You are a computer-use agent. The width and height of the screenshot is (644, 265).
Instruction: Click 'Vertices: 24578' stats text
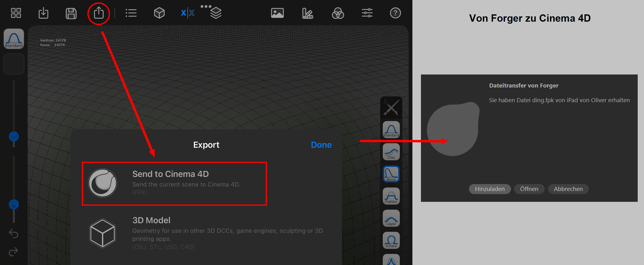point(53,40)
